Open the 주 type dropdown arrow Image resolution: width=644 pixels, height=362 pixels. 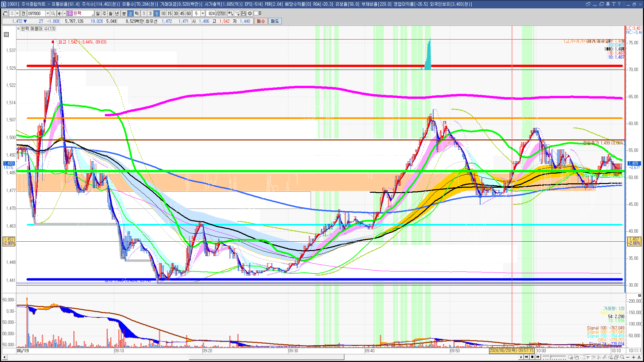(17, 13)
